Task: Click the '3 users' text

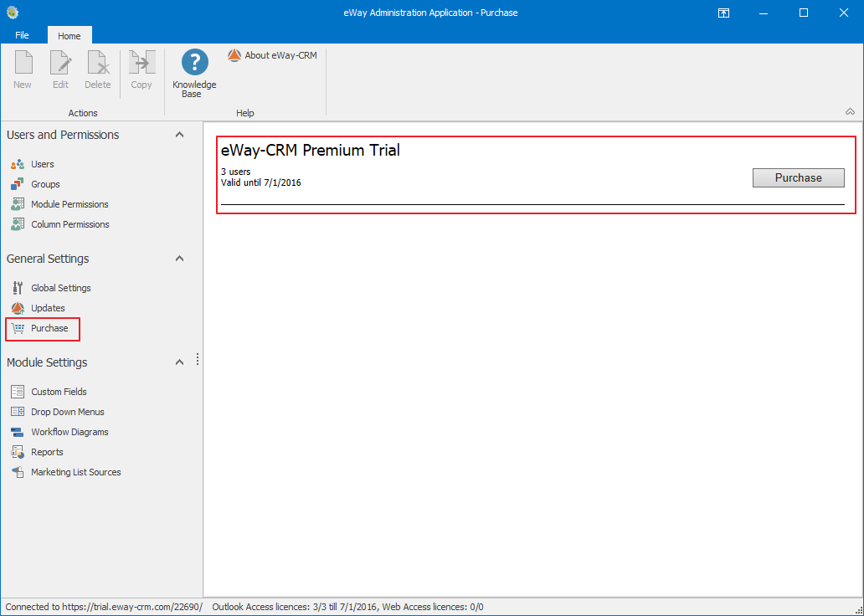Action: (x=236, y=172)
